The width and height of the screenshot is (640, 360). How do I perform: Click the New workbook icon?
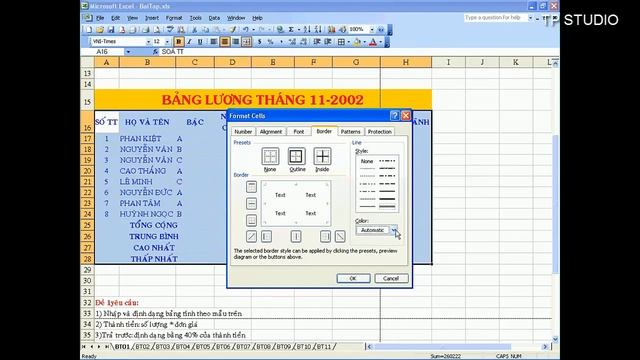(88, 30)
